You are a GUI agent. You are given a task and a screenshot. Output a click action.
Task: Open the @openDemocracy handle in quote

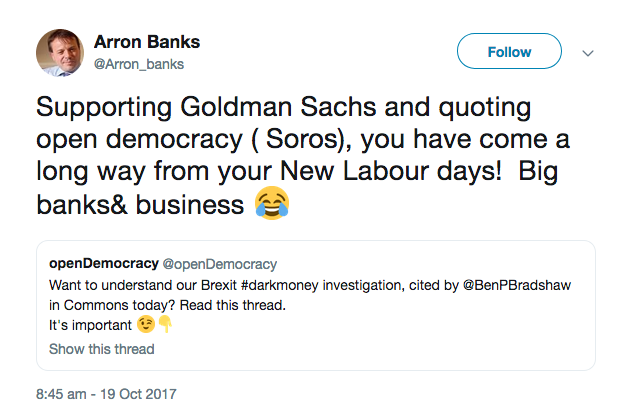[x=220, y=264]
